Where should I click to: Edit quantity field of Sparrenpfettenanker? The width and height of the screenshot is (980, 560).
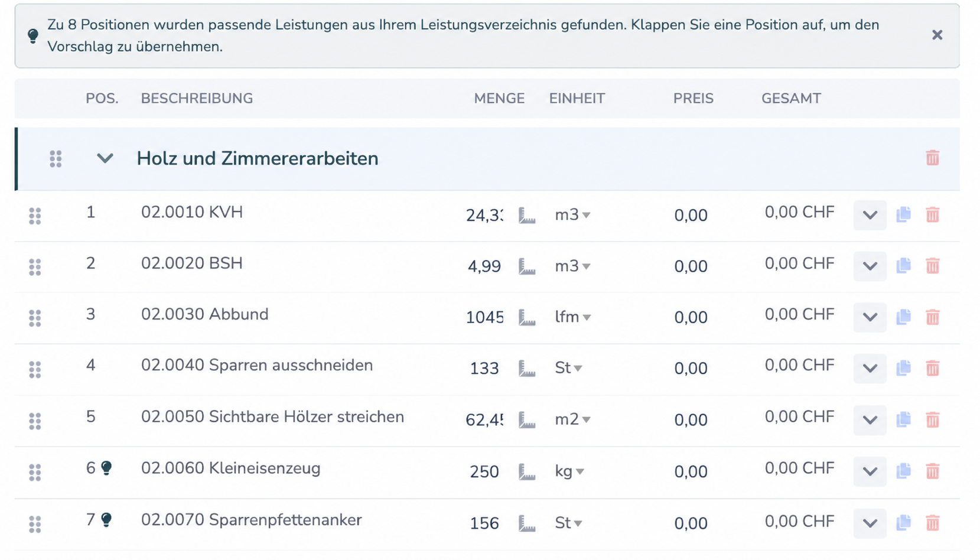coord(484,523)
